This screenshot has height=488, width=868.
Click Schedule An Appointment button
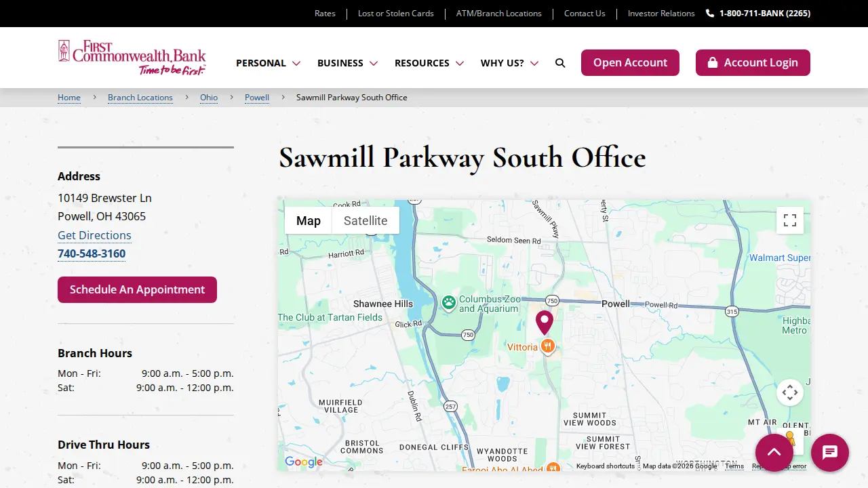click(x=137, y=289)
